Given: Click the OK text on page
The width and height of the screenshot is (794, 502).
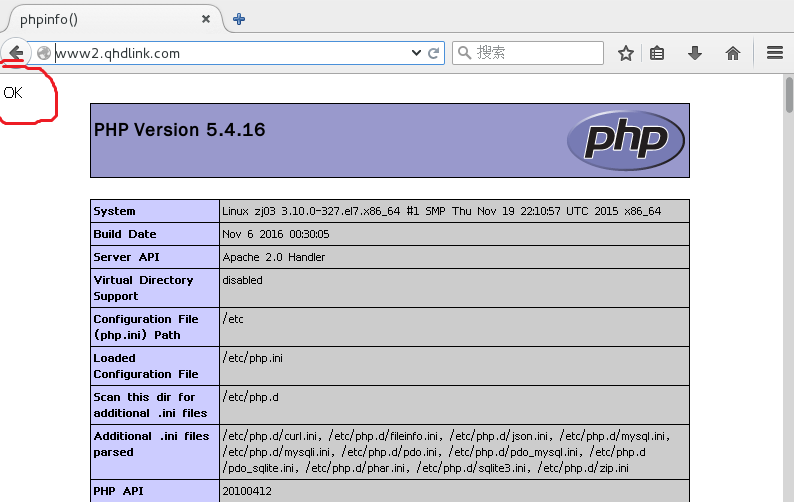Looking at the screenshot, I should click(x=13, y=93).
